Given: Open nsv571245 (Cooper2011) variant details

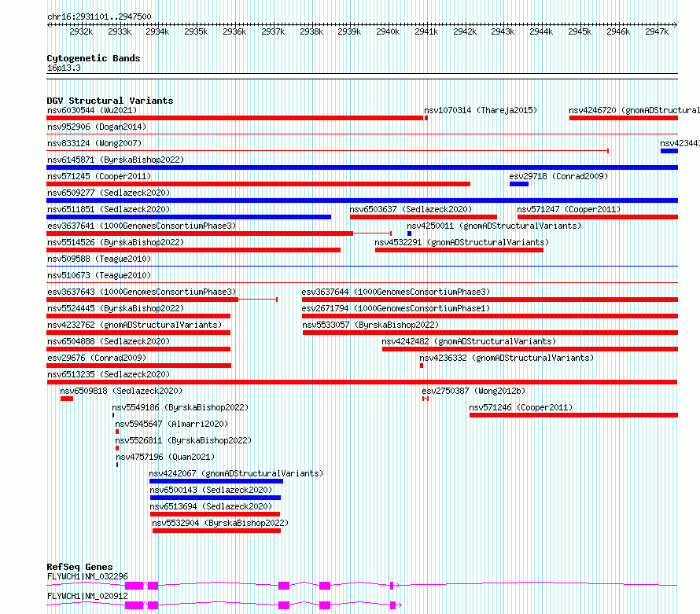Looking at the screenshot, I should point(99,176).
